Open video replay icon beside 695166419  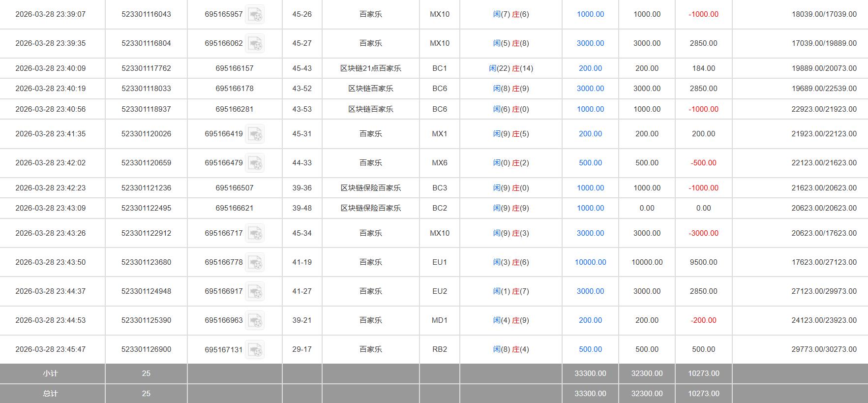(255, 134)
